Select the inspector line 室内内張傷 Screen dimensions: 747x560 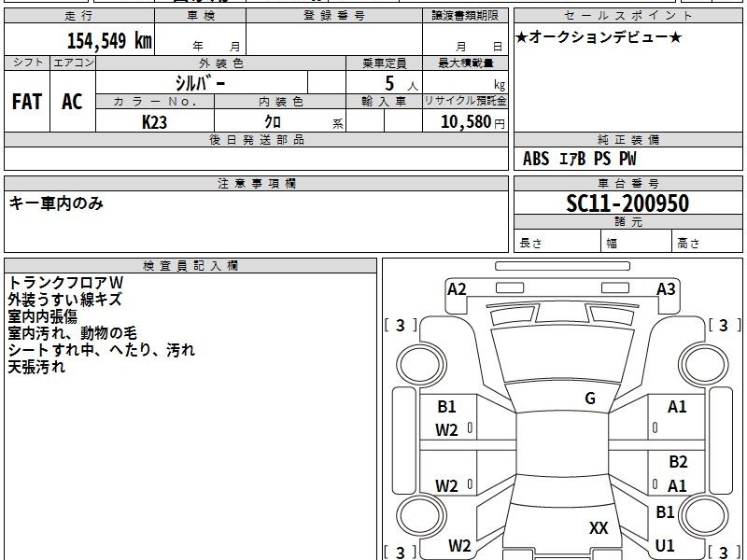point(42,316)
